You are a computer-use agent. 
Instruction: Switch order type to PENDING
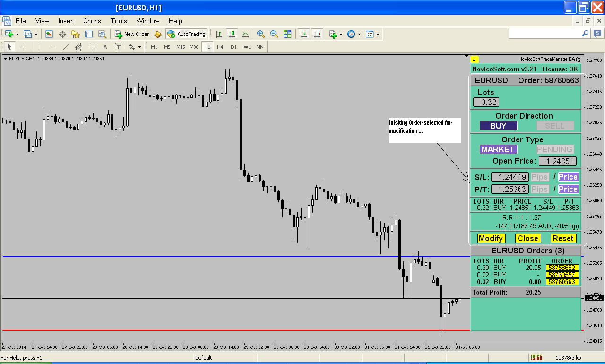(554, 149)
